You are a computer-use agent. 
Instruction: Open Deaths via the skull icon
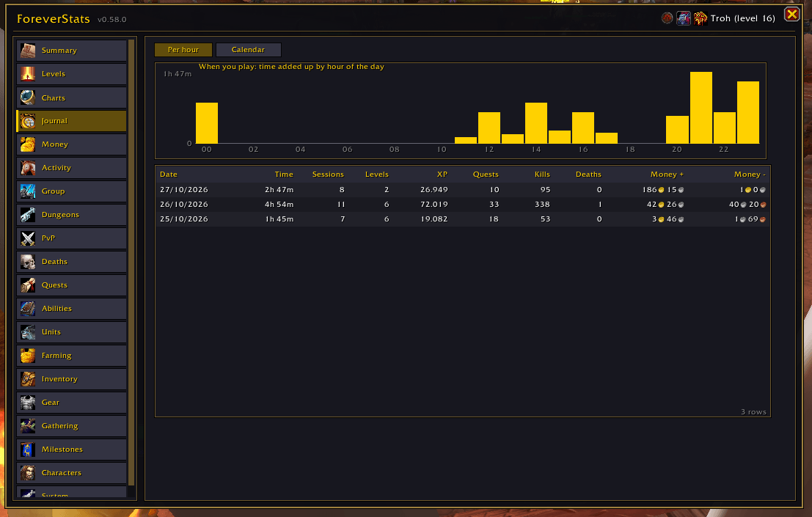coord(28,262)
